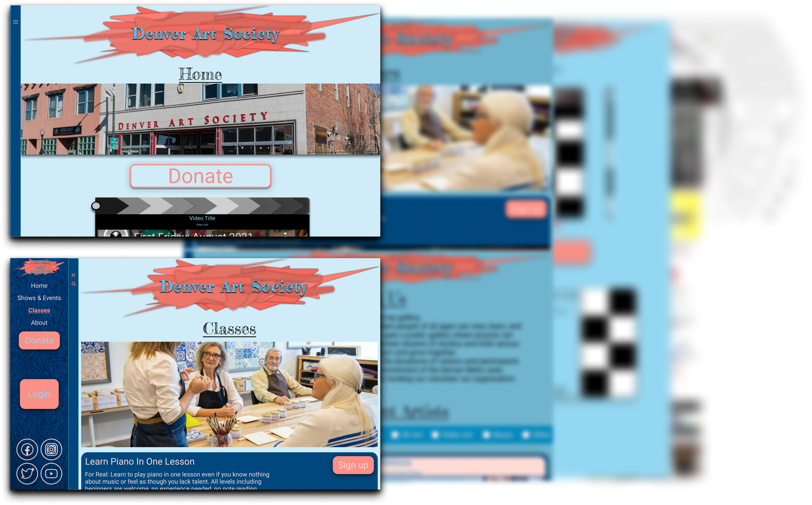812x505 pixels.
Task: Click the Donate button in sidebar panel
Action: (x=39, y=340)
